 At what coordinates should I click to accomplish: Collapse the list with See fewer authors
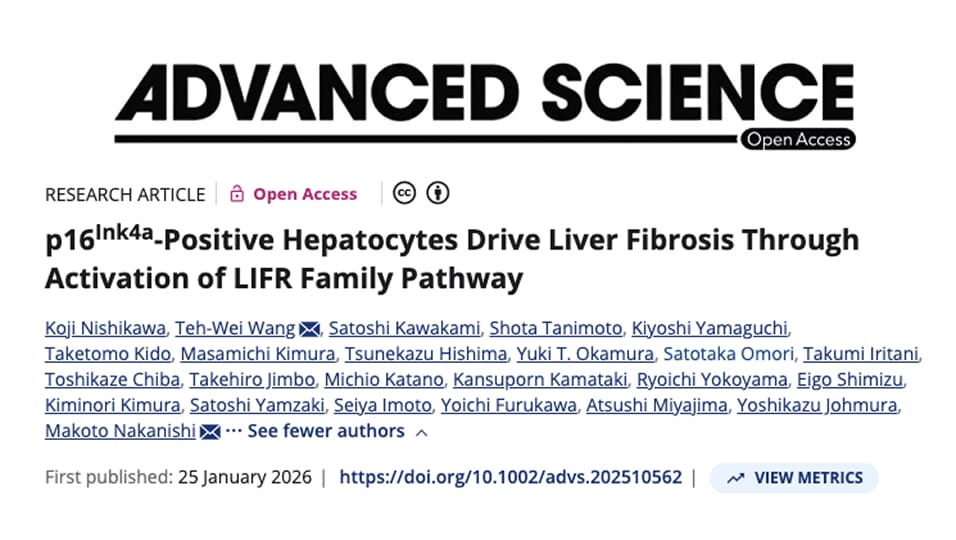click(326, 431)
